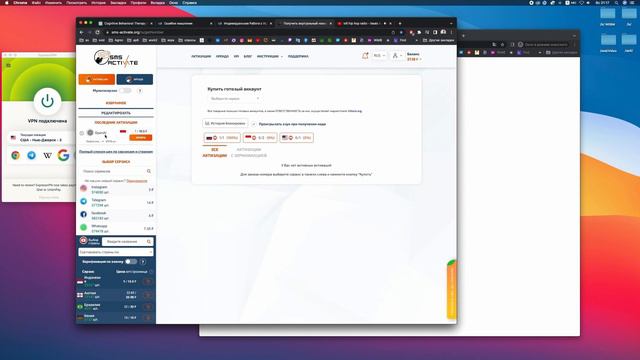Open new tab plus button
This screenshot has height=360, width=640.
coord(400,23)
